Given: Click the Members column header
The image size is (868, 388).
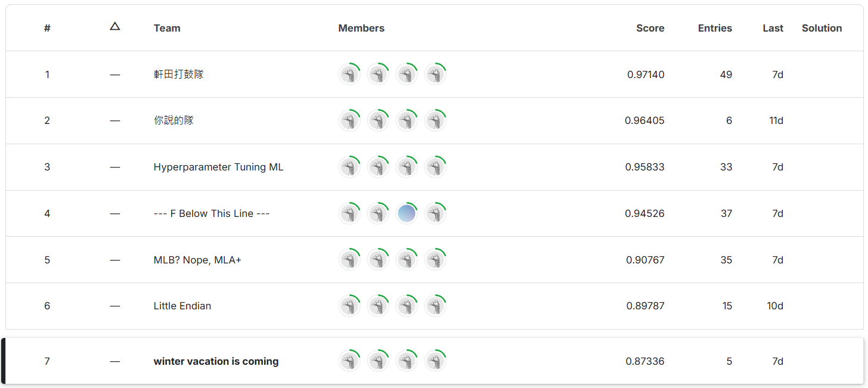Looking at the screenshot, I should click(x=361, y=28).
